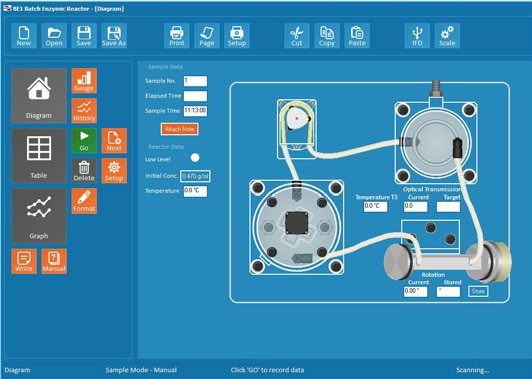This screenshot has width=532, height=379.
Task: Click the Save As toolbar icon
Action: pyautogui.click(x=114, y=36)
